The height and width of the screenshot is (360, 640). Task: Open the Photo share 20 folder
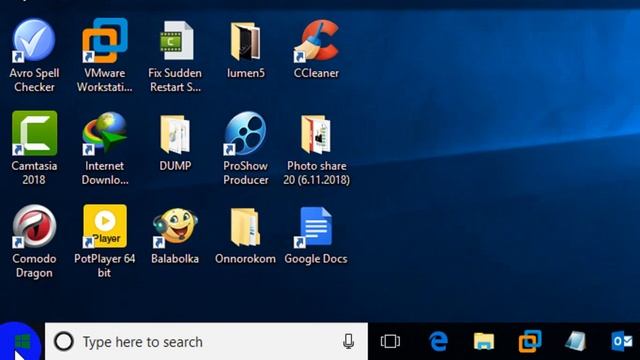click(x=316, y=134)
